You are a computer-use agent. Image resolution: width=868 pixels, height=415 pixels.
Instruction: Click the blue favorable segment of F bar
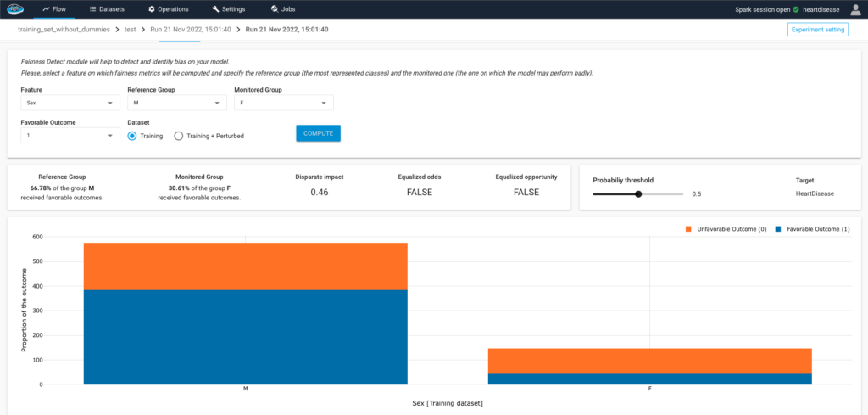tap(649, 379)
